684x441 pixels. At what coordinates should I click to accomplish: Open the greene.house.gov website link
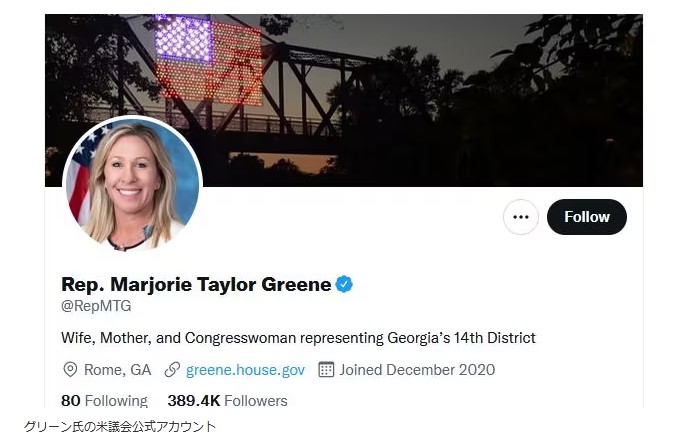pos(245,370)
